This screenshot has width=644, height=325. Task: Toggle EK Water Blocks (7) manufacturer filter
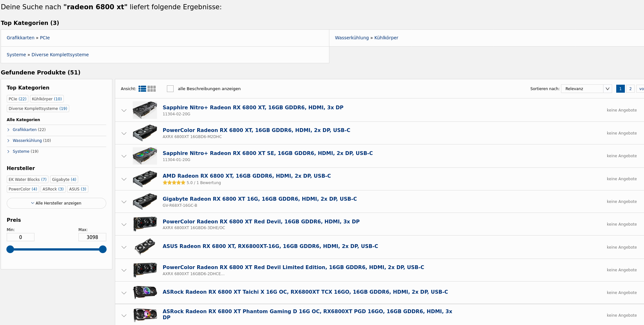pyautogui.click(x=27, y=180)
